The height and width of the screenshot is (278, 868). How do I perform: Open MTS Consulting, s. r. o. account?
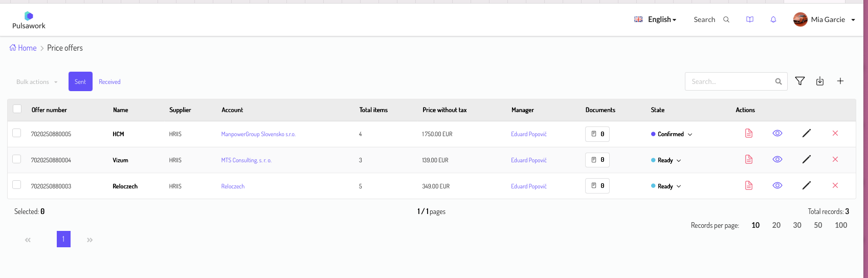pyautogui.click(x=247, y=160)
